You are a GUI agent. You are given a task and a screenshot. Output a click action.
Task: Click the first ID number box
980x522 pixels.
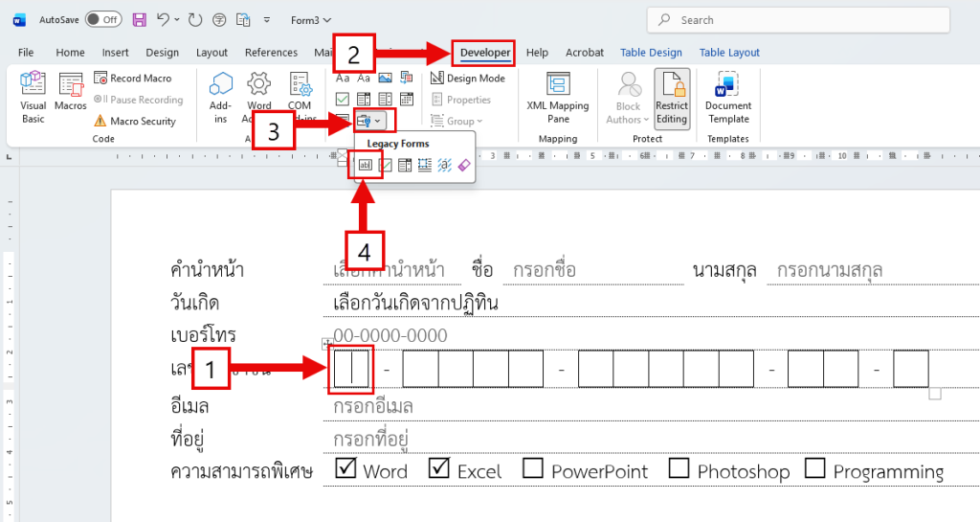(351, 370)
